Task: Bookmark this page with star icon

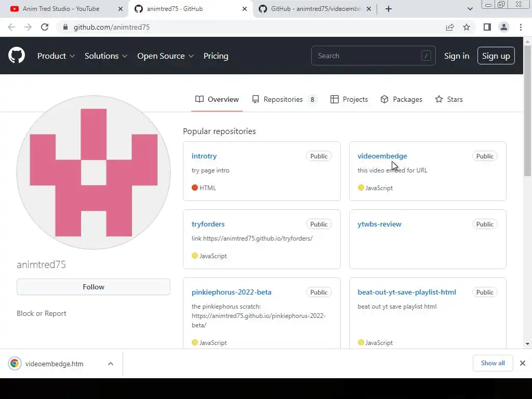Action: tap(467, 27)
